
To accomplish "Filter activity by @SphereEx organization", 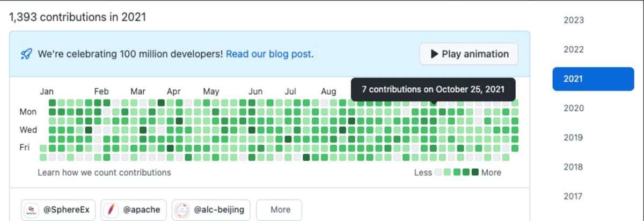I will 59,210.
